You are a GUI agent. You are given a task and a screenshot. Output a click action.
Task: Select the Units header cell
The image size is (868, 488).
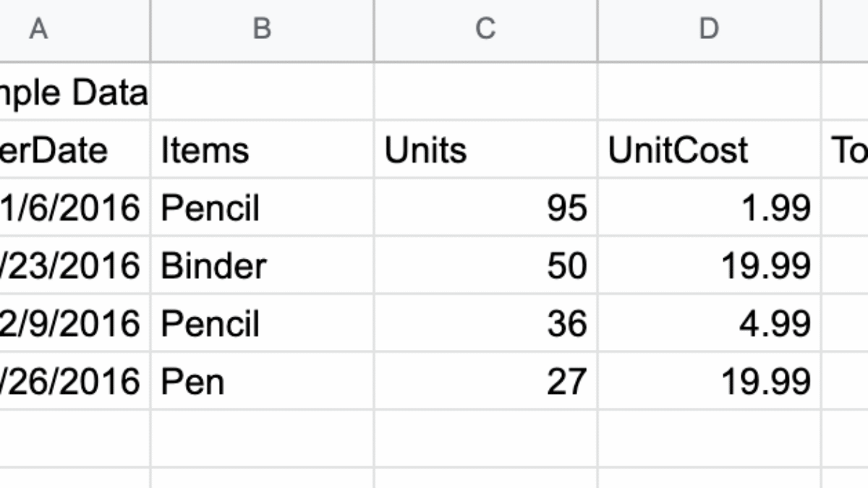point(485,150)
